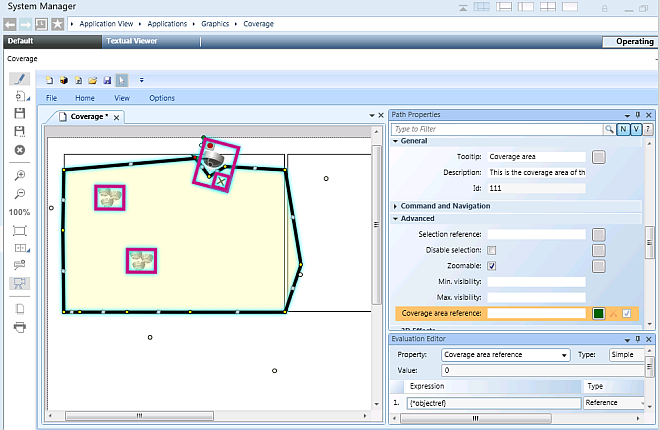Image resolution: width=660 pixels, height=430 pixels.
Task: Click the zoom in magnifier icon
Action: tap(19, 175)
